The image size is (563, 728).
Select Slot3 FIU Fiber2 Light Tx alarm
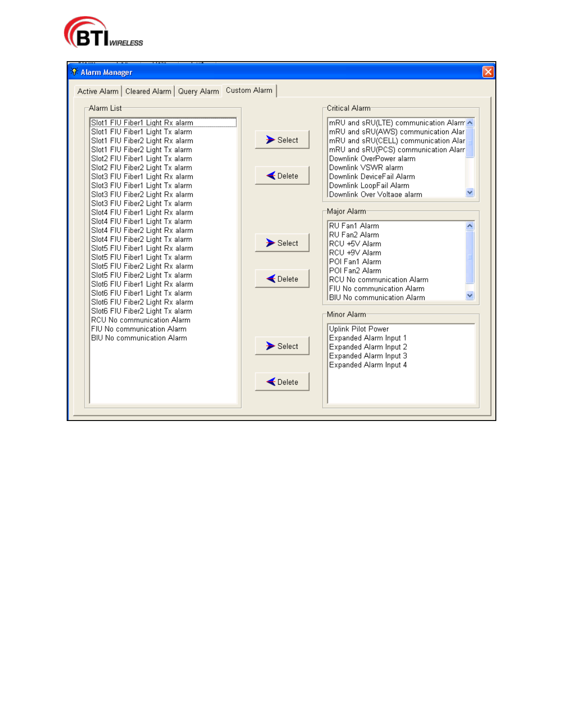click(x=163, y=204)
